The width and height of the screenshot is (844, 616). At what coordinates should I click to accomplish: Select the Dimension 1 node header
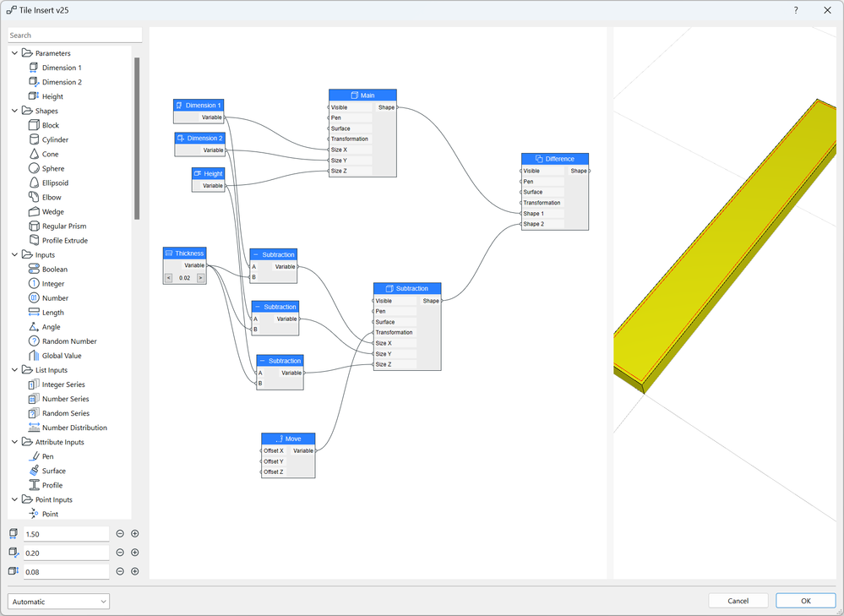click(199, 106)
